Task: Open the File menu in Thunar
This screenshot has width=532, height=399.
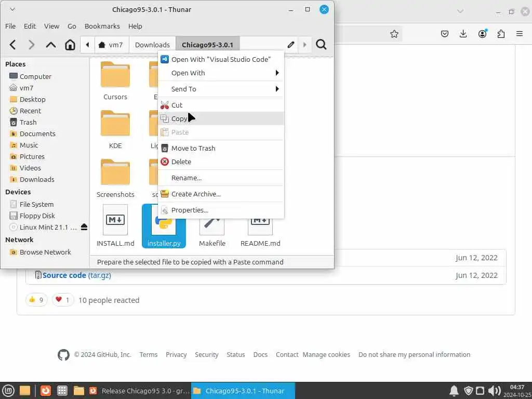Action: coord(10,26)
